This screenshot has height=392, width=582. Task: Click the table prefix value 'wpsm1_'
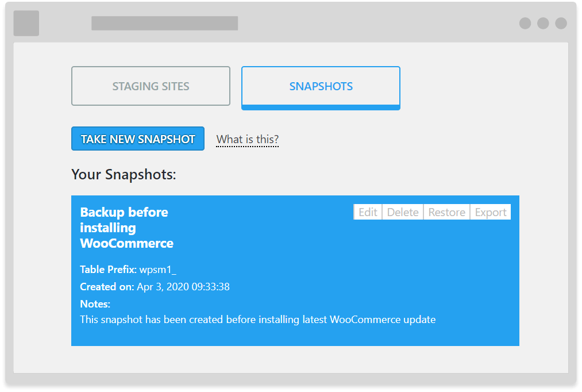click(x=158, y=270)
